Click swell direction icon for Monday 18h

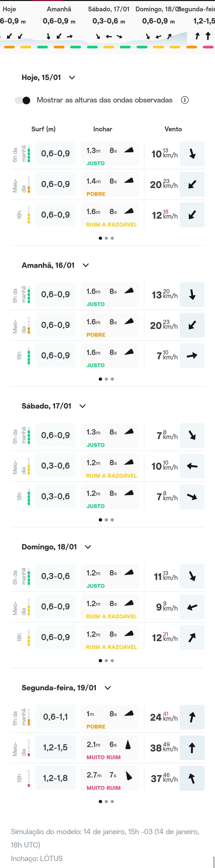(129, 775)
